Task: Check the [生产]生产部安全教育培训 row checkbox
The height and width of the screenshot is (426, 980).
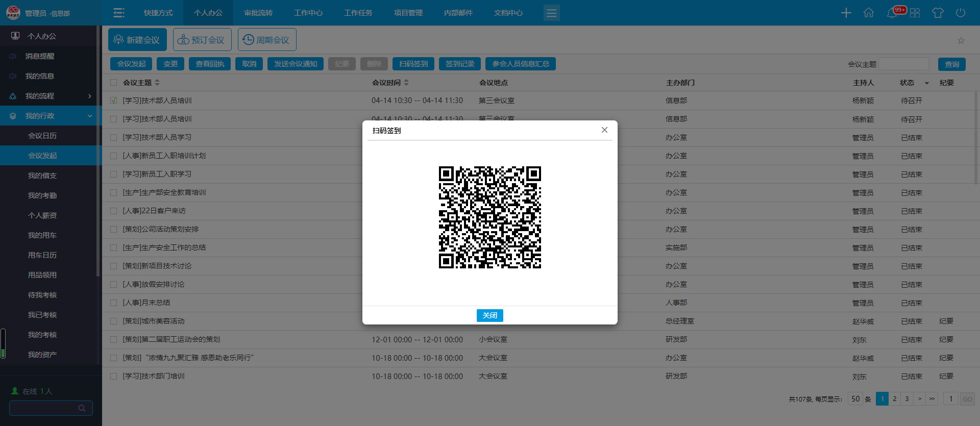Action: pyautogui.click(x=114, y=192)
